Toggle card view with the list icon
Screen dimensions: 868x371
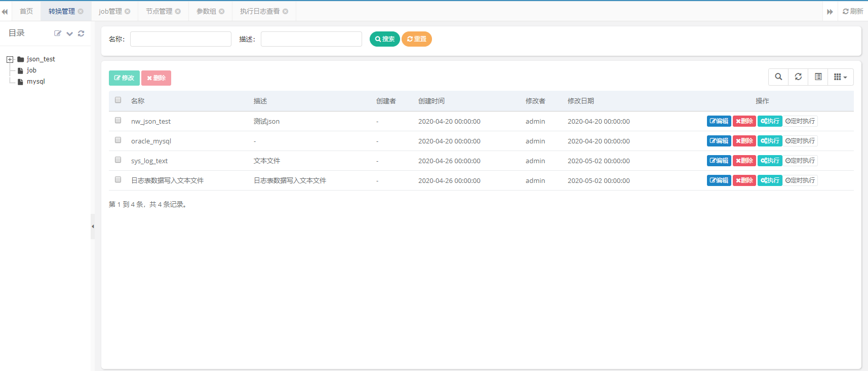click(818, 77)
